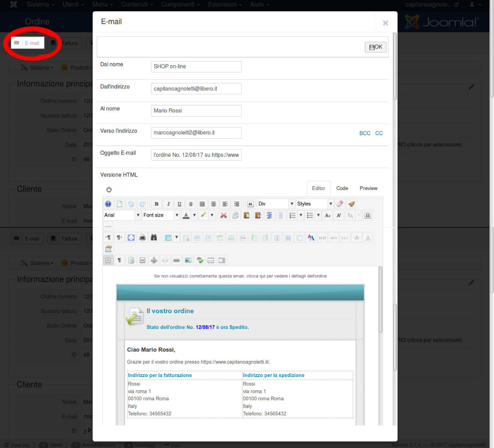Open the Div format dropdown
This screenshot has height=448, width=494.
276,204
